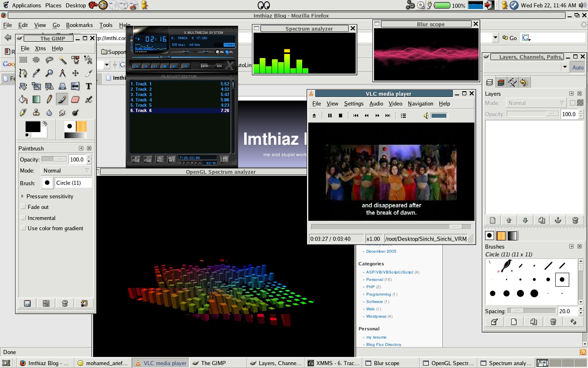Image resolution: width=588 pixels, height=368 pixels.
Task: Open the Wordpress category link
Action: pyautogui.click(x=376, y=316)
